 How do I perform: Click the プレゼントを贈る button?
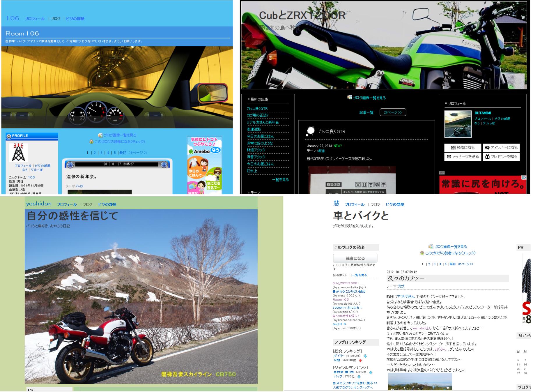(501, 157)
